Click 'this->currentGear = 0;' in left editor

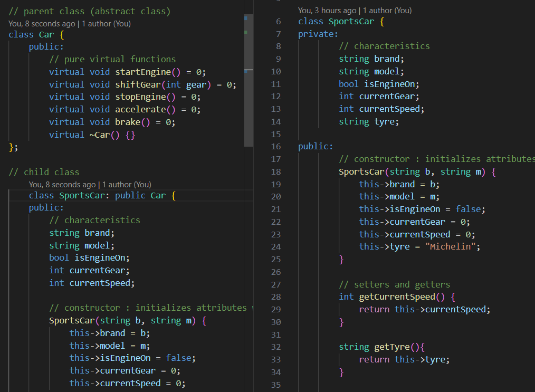(x=125, y=371)
